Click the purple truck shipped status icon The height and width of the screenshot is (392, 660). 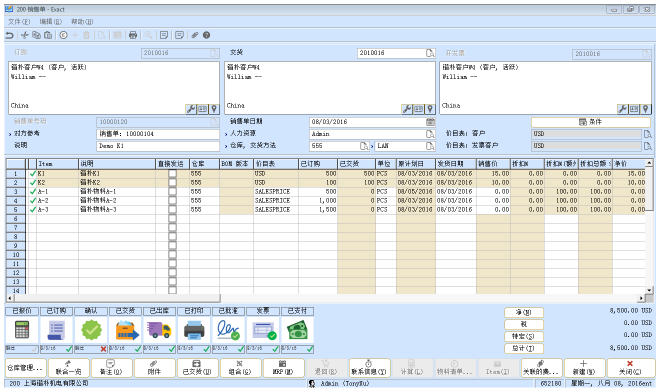point(160,330)
